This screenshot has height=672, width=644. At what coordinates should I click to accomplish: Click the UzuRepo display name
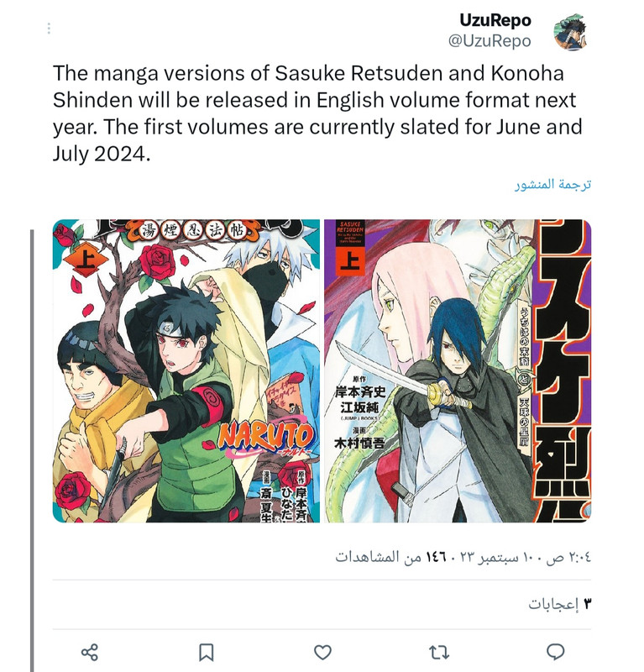tap(495, 20)
